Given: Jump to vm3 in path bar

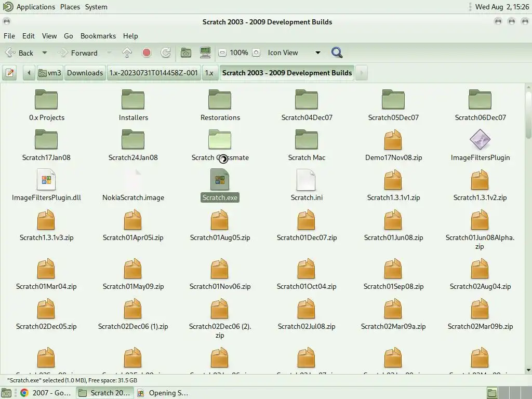Looking at the screenshot, I should pos(50,73).
